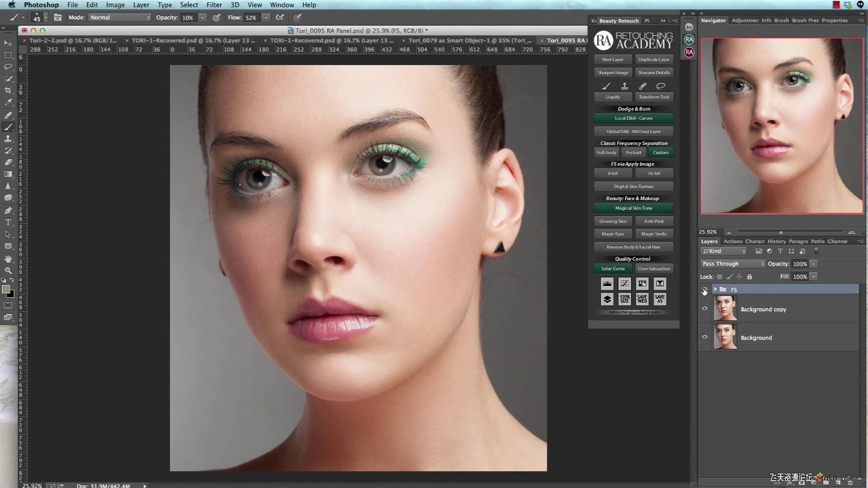Hide the Background copy layer
The width and height of the screenshot is (868, 488).
704,309
